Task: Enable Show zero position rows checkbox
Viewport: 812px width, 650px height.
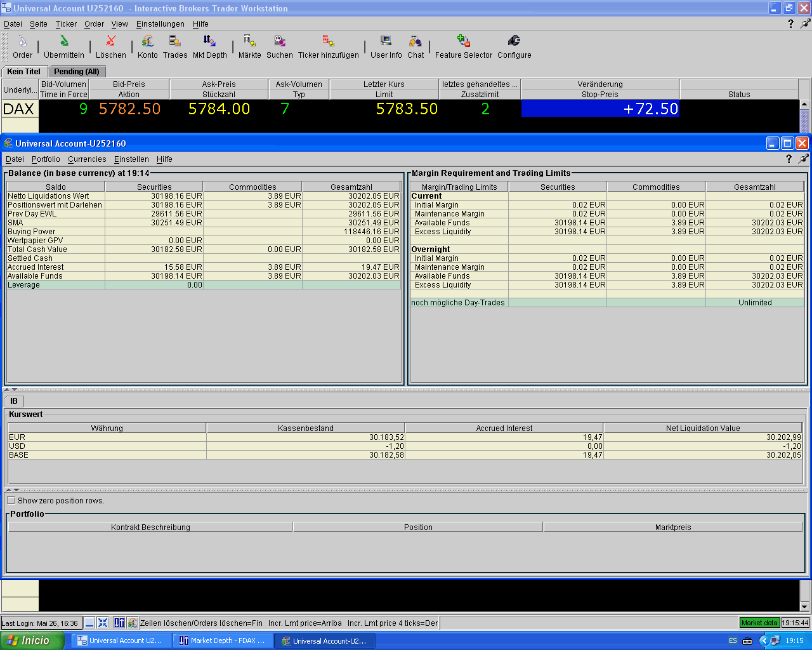Action: pyautogui.click(x=11, y=500)
